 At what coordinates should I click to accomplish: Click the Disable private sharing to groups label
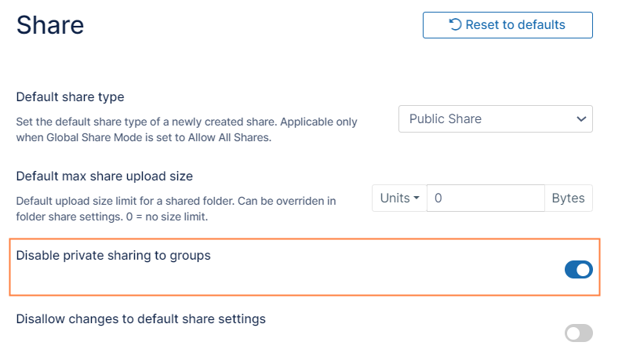(114, 255)
